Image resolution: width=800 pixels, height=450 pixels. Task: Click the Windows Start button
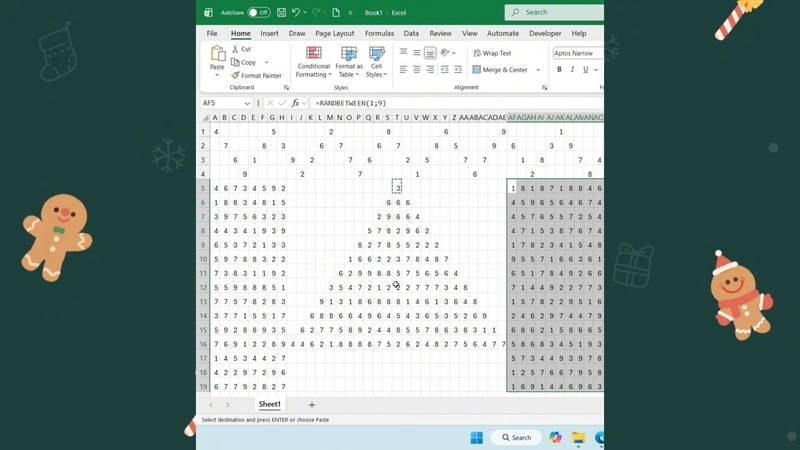click(477, 438)
